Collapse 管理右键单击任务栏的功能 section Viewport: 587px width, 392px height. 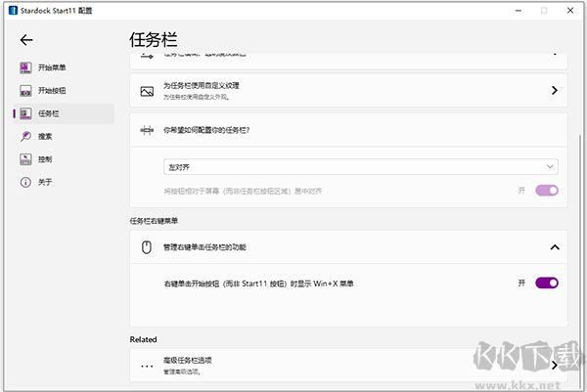point(555,247)
